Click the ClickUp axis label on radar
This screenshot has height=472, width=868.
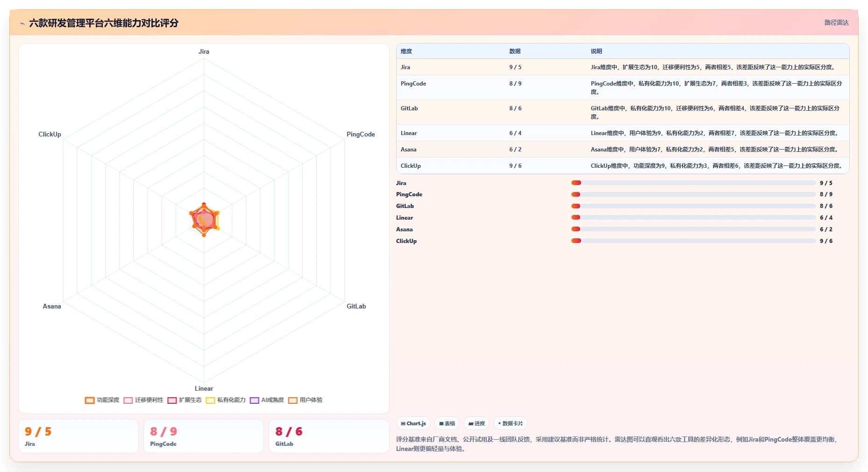click(x=50, y=134)
